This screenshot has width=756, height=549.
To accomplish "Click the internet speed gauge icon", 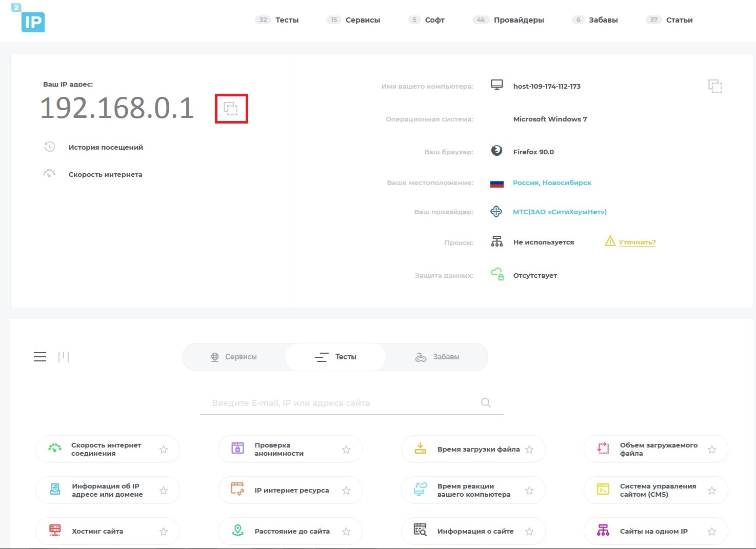I will pos(49,174).
